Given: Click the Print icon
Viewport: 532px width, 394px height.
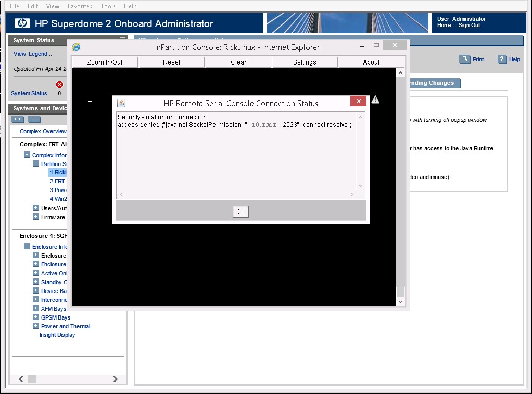Looking at the screenshot, I should (465, 59).
